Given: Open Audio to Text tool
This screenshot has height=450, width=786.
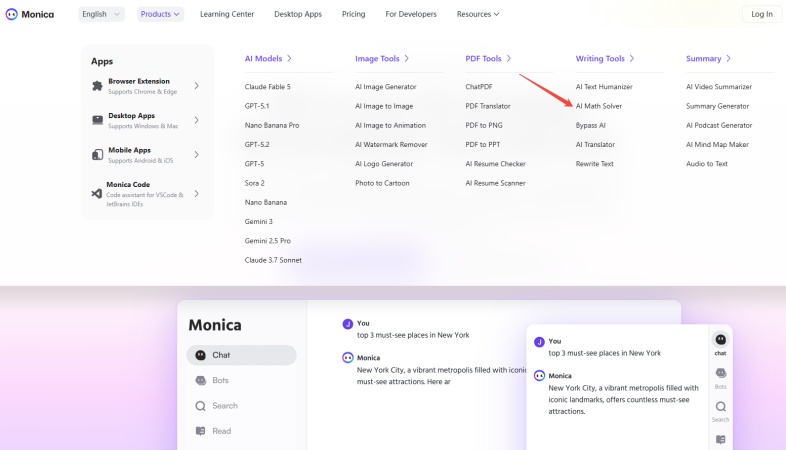Looking at the screenshot, I should coord(707,164).
